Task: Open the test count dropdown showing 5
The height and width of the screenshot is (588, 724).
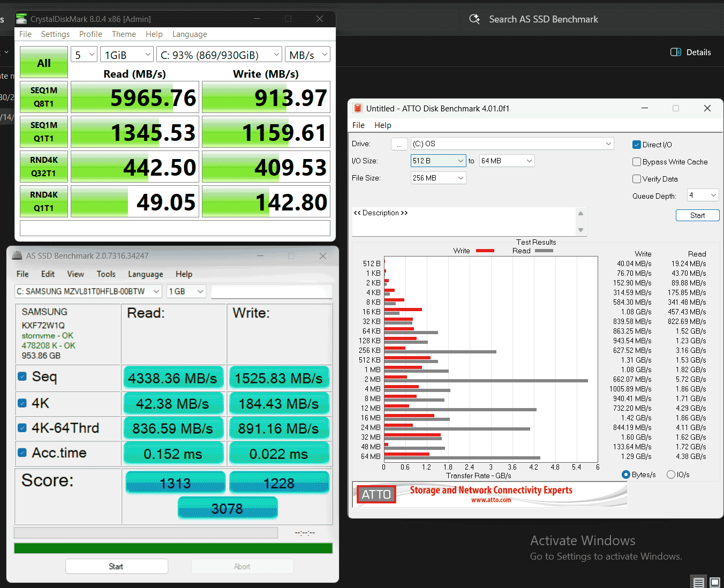Action: click(84, 55)
